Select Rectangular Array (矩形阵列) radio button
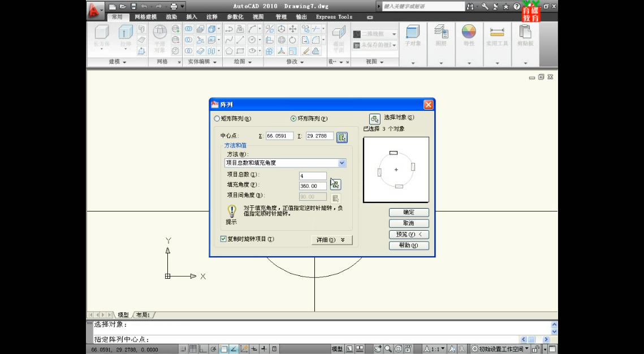The image size is (644, 354). [x=217, y=119]
